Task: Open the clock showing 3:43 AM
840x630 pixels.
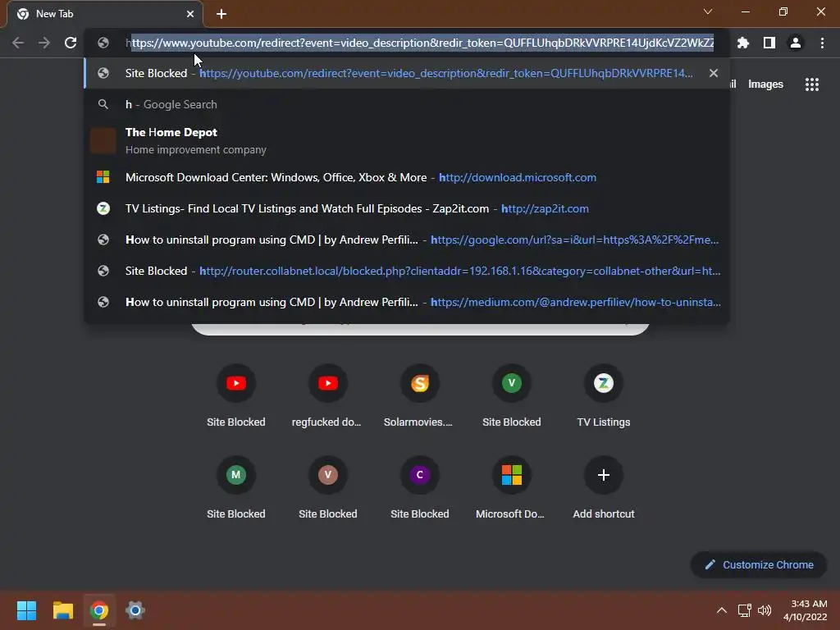Action: click(x=806, y=610)
